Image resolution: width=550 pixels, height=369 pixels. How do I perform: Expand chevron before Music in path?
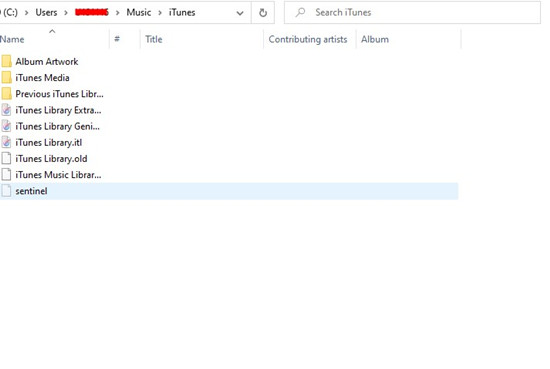[118, 13]
